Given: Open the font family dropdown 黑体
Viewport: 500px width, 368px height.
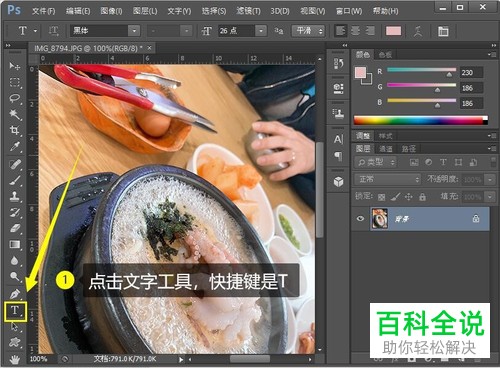Looking at the screenshot, I should point(134,31).
